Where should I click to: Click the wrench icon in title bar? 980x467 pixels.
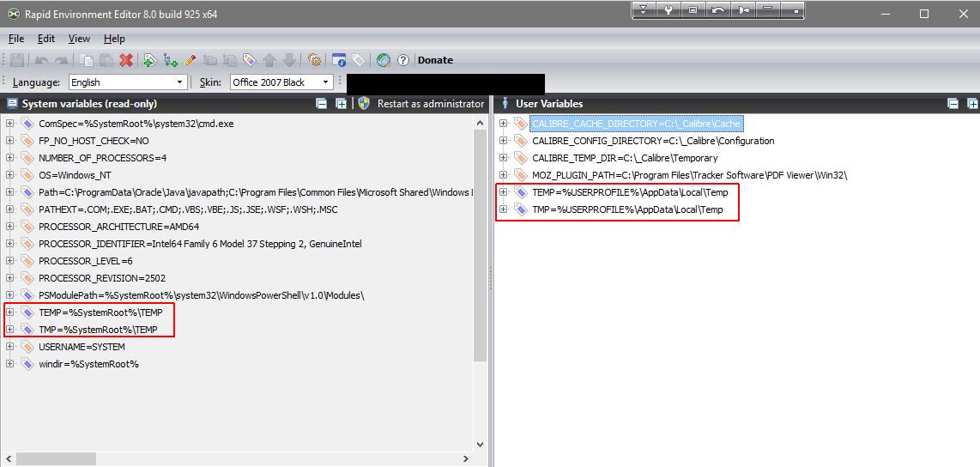pyautogui.click(x=668, y=10)
